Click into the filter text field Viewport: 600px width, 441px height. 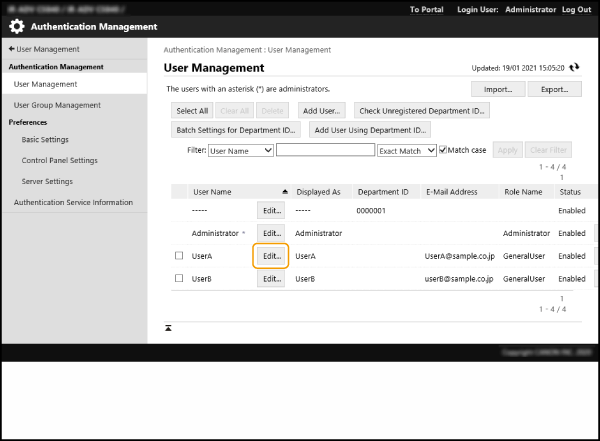pyautogui.click(x=325, y=150)
